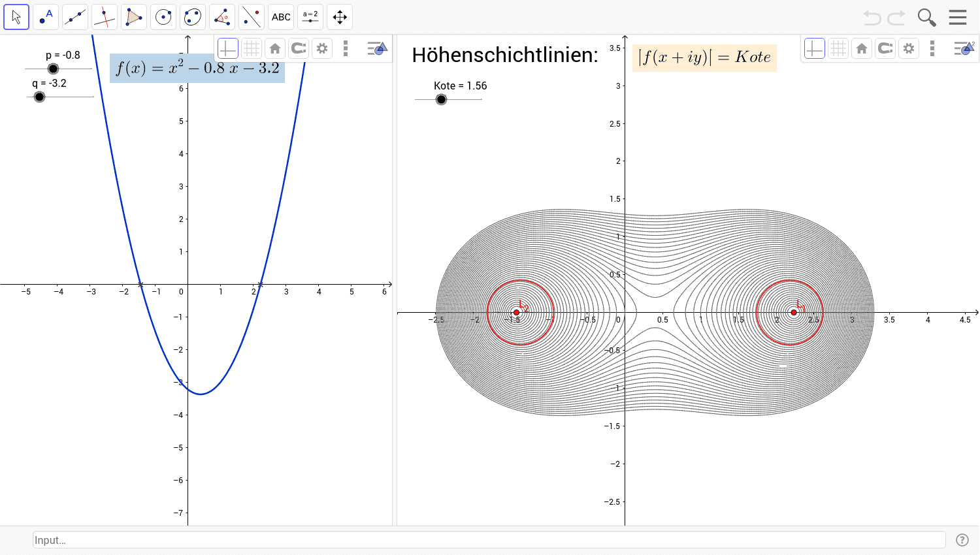The image size is (980, 555).
Task: Click the 'p = -0.8' slider label
Action: (x=63, y=55)
